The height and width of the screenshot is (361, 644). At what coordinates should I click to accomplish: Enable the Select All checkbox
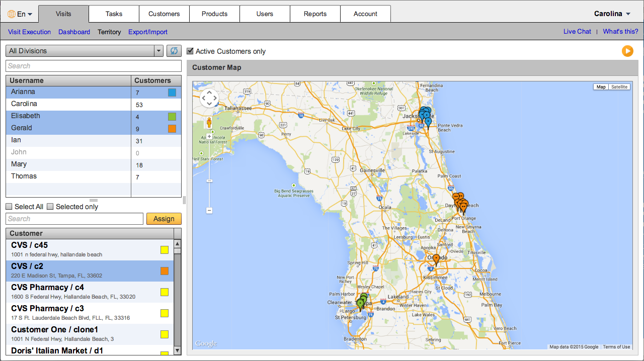click(9, 207)
